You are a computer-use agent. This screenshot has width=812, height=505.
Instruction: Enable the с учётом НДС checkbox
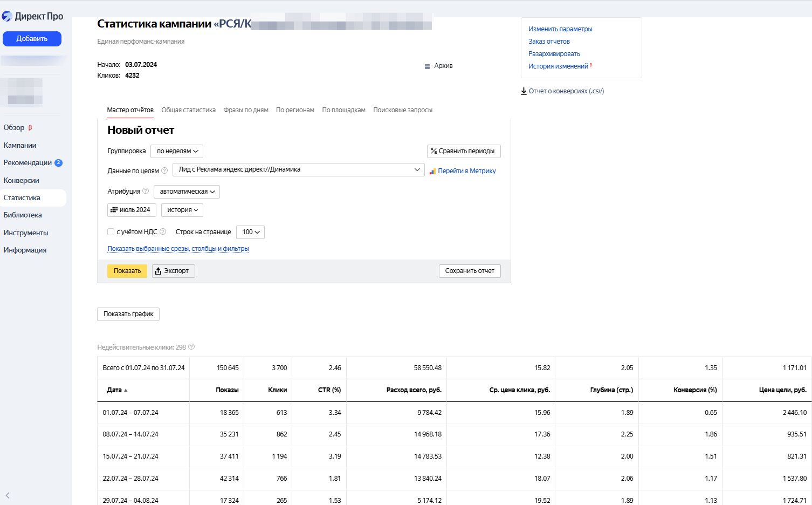point(111,232)
